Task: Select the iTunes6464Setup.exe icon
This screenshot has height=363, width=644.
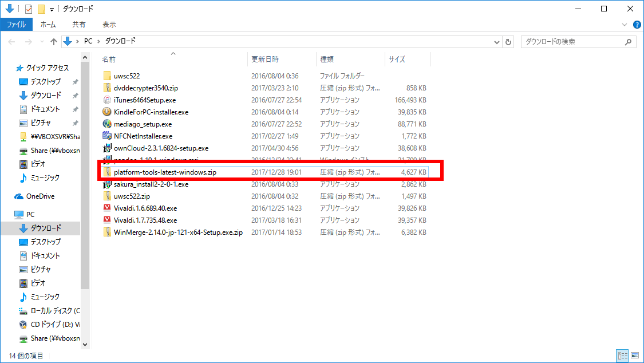Action: click(107, 100)
